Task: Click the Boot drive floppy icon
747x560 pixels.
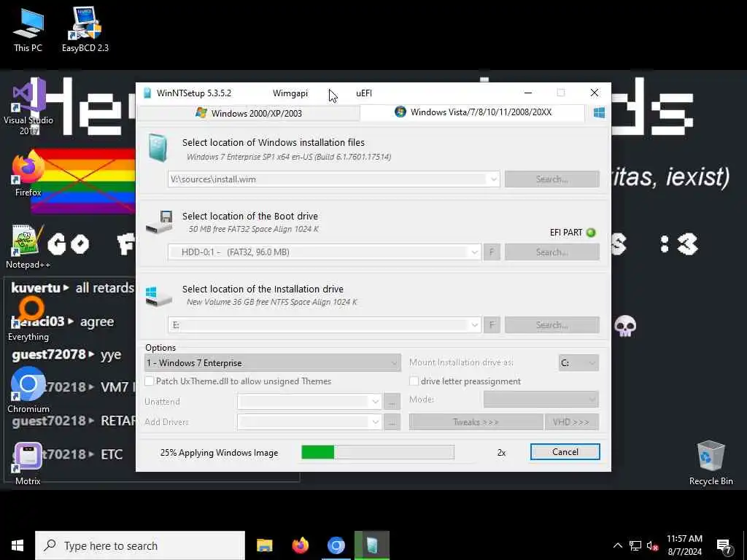Action: [159, 222]
